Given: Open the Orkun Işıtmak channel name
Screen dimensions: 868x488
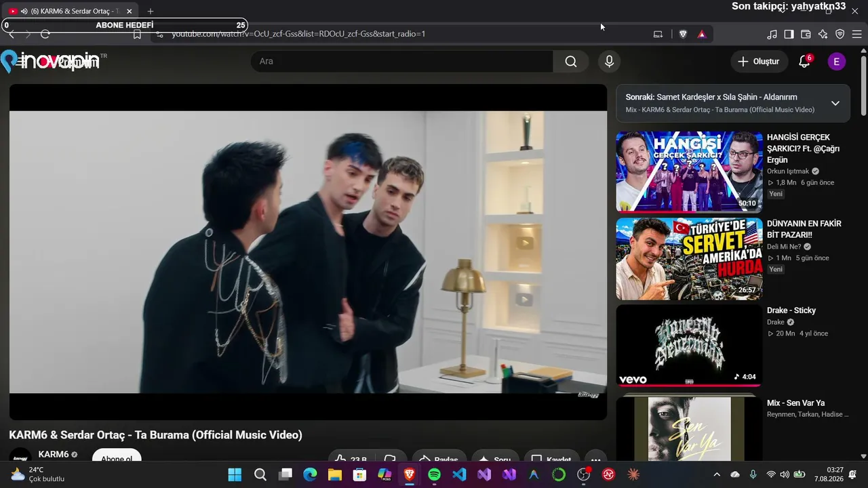Looking at the screenshot, I should pyautogui.click(x=788, y=171).
